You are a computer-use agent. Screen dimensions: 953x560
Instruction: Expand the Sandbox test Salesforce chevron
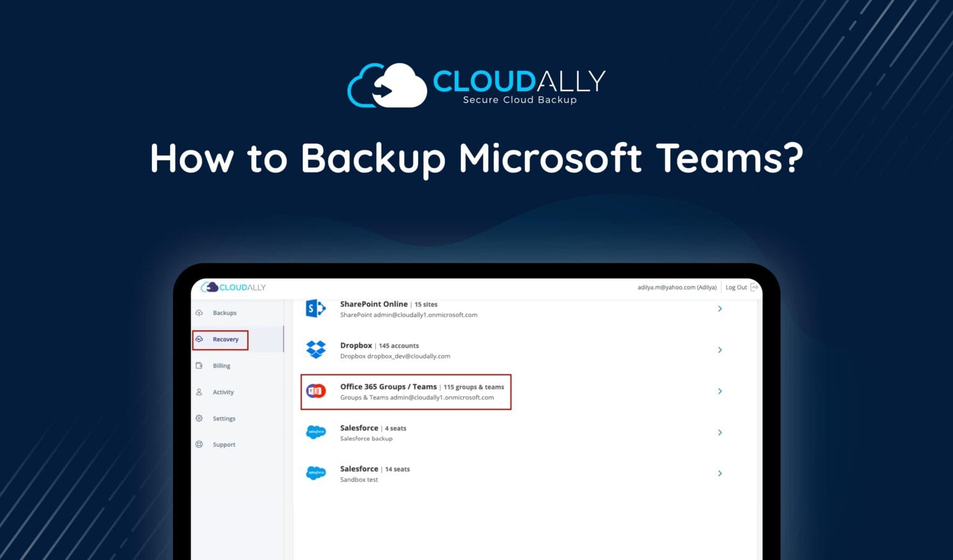coord(720,473)
